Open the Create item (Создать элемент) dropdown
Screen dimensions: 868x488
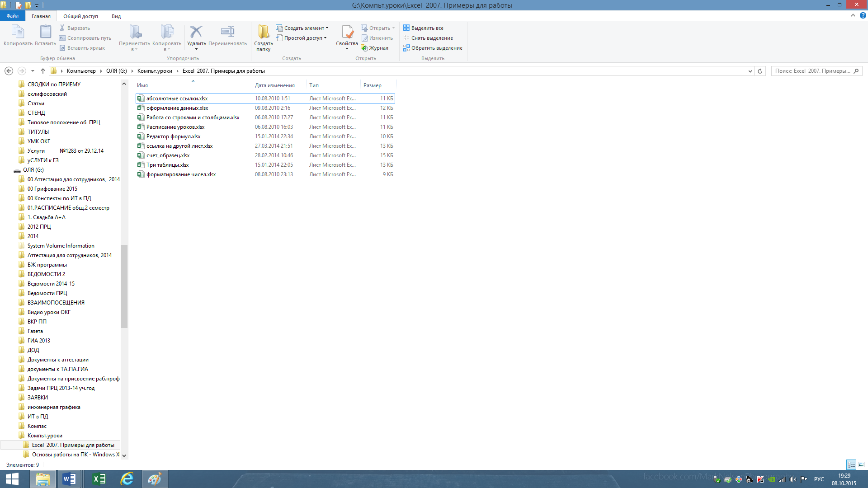click(x=302, y=28)
